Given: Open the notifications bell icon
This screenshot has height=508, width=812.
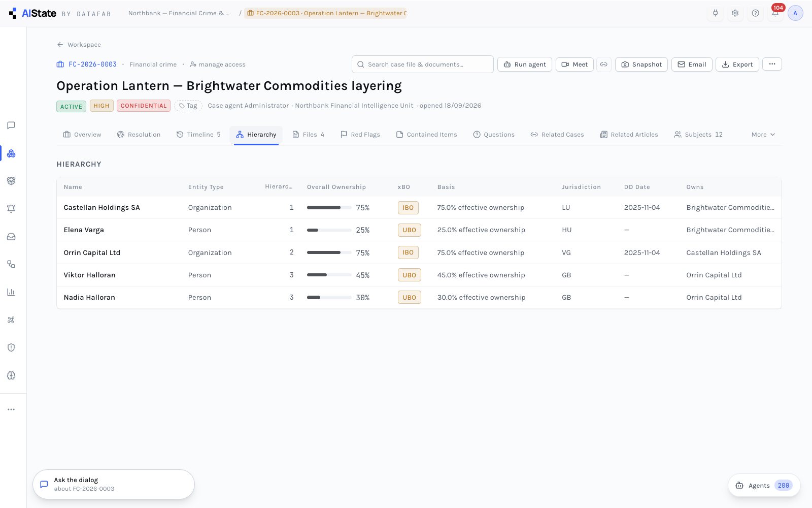Looking at the screenshot, I should [x=775, y=13].
